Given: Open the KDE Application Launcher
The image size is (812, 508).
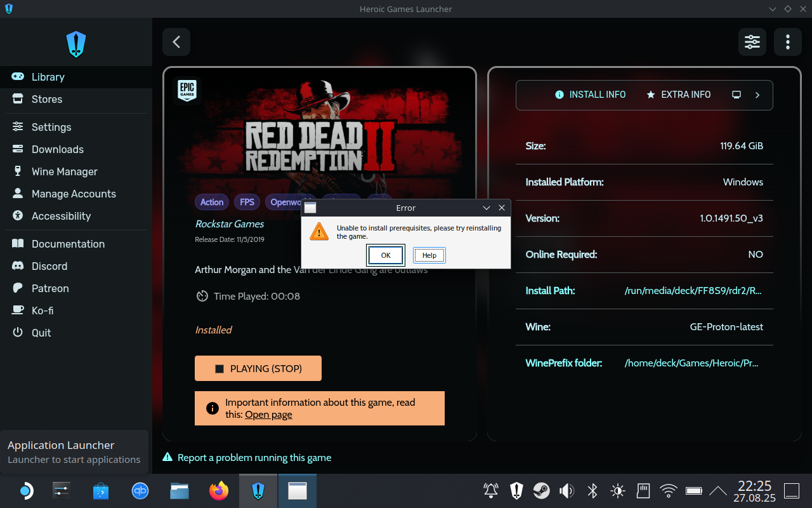Looking at the screenshot, I should (25, 491).
